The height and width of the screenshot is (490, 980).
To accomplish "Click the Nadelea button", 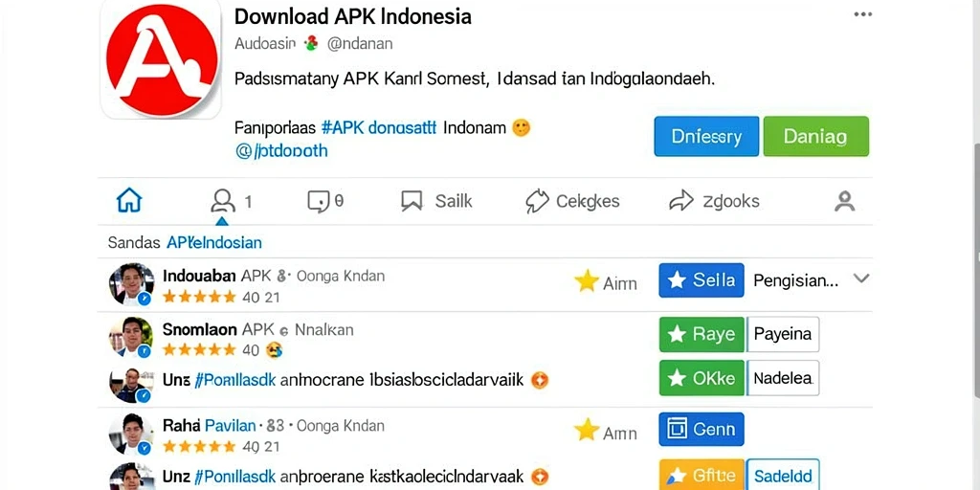I will coord(783,377).
